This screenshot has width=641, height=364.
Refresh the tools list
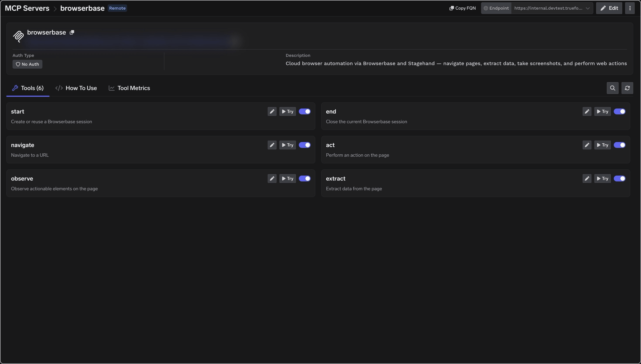627,88
